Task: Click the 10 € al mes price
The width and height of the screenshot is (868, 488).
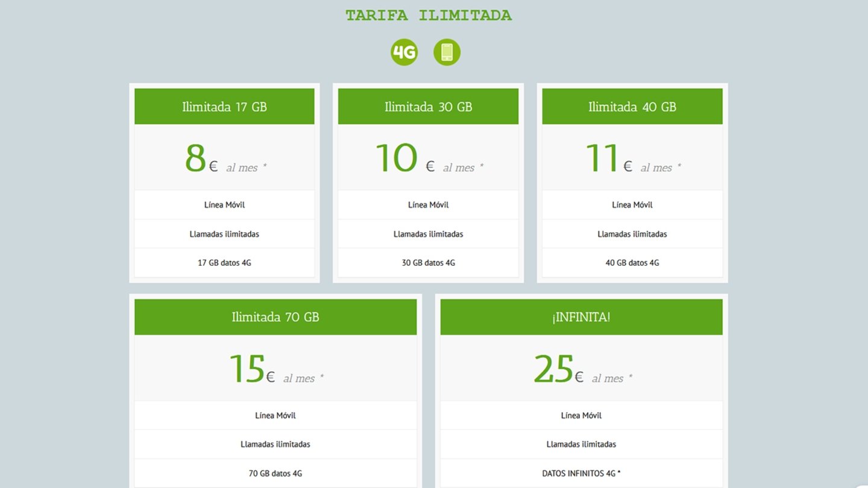Action: (429, 158)
